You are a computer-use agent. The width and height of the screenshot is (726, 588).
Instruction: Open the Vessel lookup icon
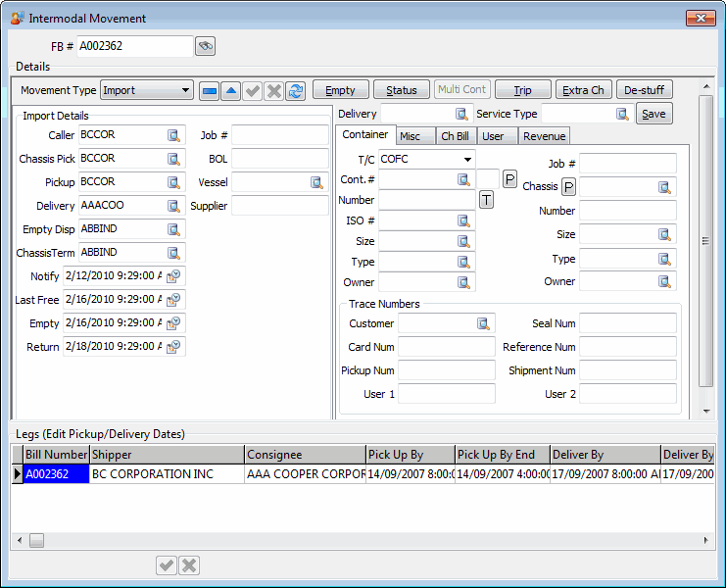click(316, 182)
